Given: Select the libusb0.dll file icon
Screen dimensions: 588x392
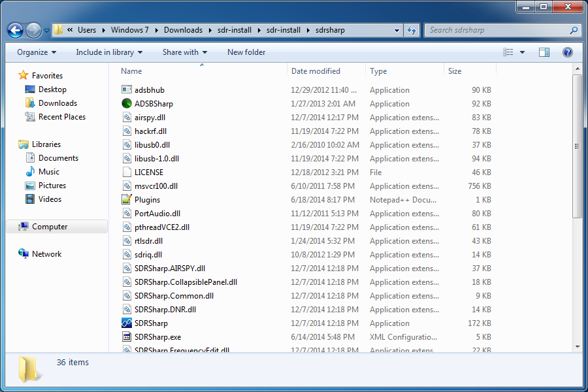Looking at the screenshot, I should (x=127, y=144).
